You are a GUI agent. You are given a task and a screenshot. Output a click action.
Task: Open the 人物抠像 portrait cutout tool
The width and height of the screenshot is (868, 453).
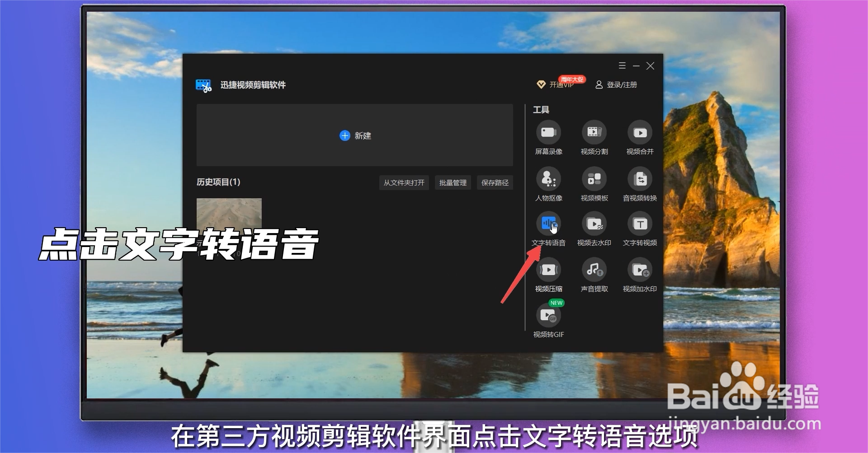tap(548, 178)
